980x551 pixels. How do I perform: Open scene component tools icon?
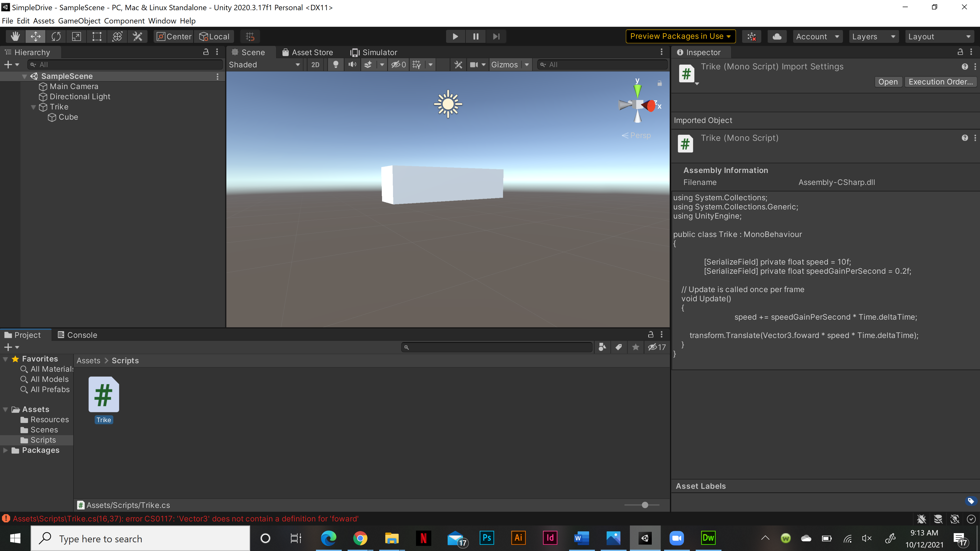[x=458, y=65]
